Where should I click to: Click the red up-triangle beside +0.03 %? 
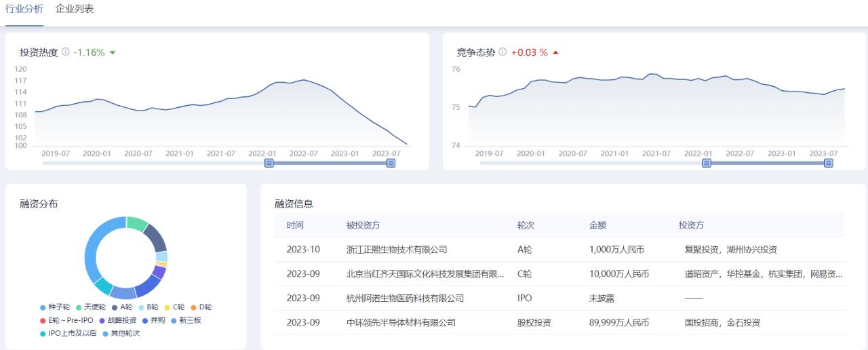click(555, 53)
